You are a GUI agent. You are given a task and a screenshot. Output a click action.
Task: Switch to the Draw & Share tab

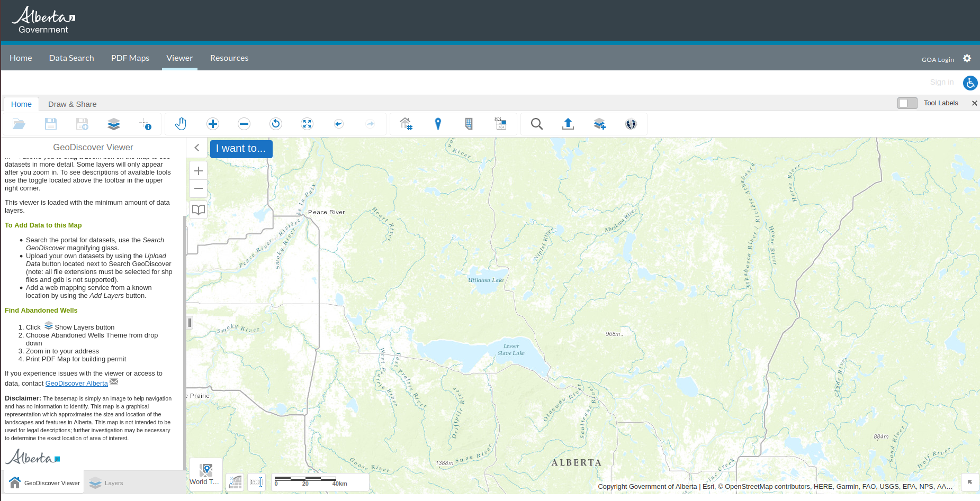tap(72, 104)
